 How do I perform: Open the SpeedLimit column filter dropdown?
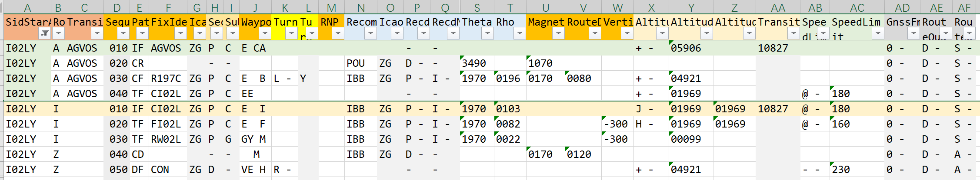[878, 33]
